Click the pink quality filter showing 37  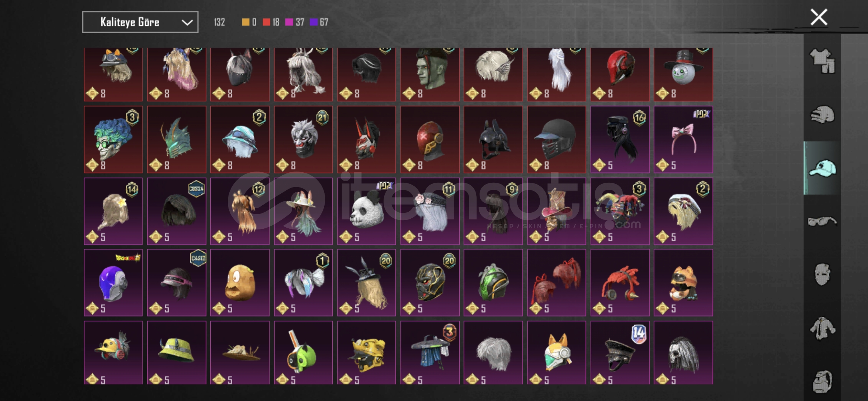pyautogui.click(x=295, y=22)
